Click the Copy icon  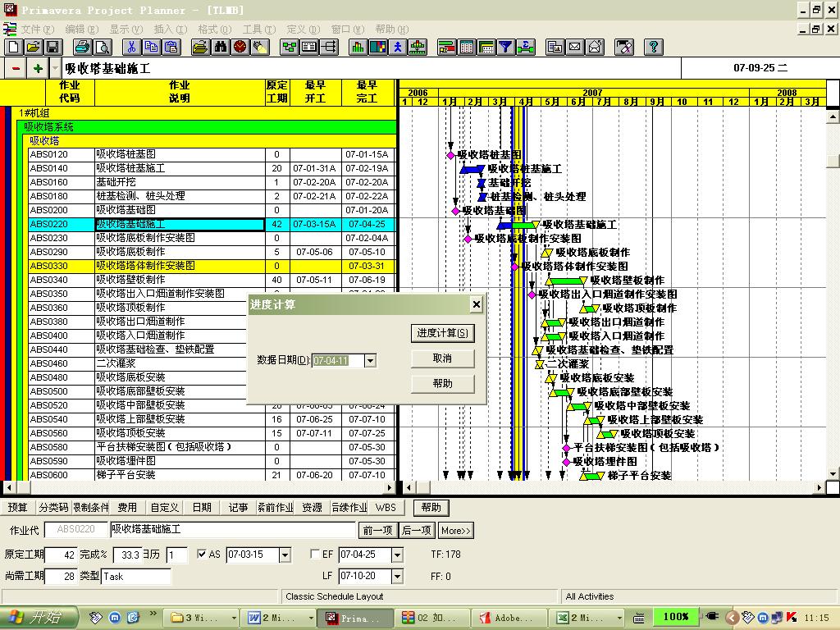point(151,47)
